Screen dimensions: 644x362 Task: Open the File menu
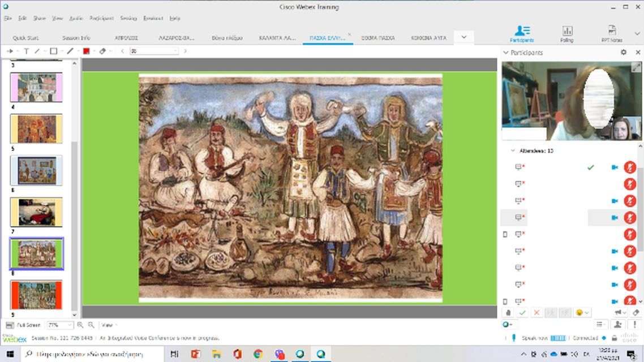(x=8, y=18)
